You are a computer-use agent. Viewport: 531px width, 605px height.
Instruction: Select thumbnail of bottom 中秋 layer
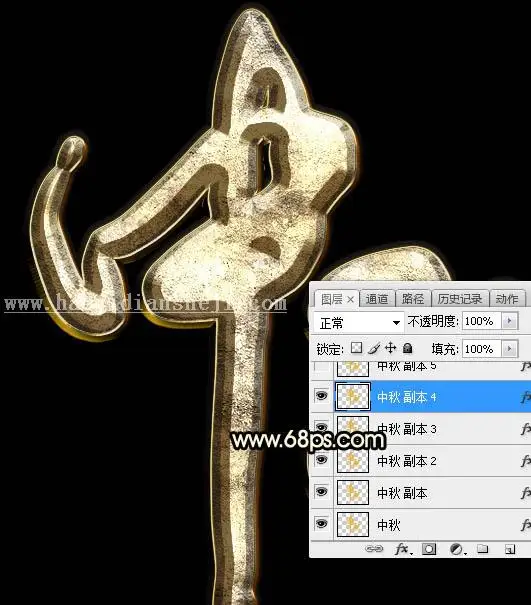[x=353, y=525]
